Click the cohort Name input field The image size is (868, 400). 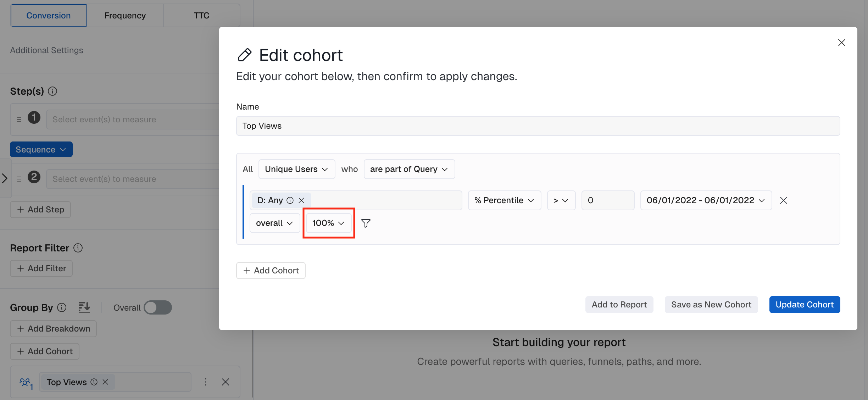tap(538, 126)
